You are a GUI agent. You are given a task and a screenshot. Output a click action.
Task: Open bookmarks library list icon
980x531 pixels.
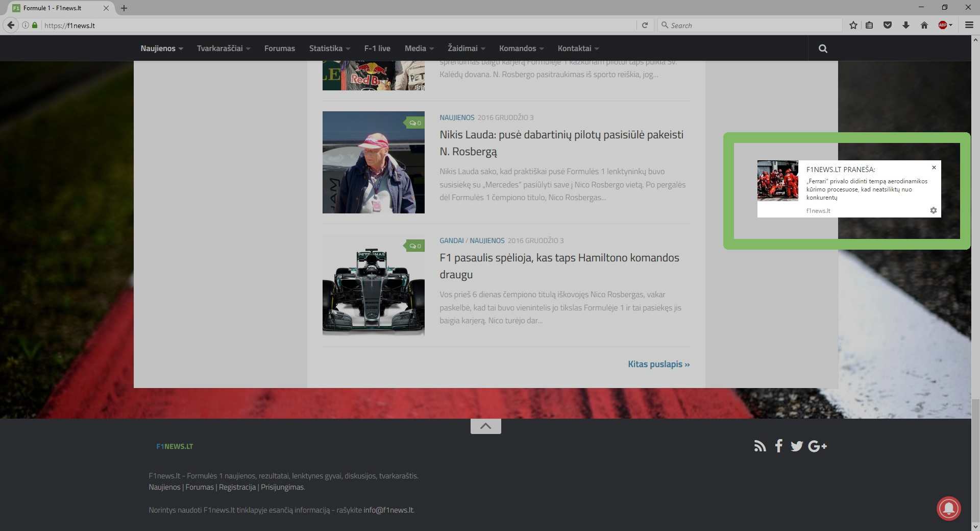coord(869,25)
